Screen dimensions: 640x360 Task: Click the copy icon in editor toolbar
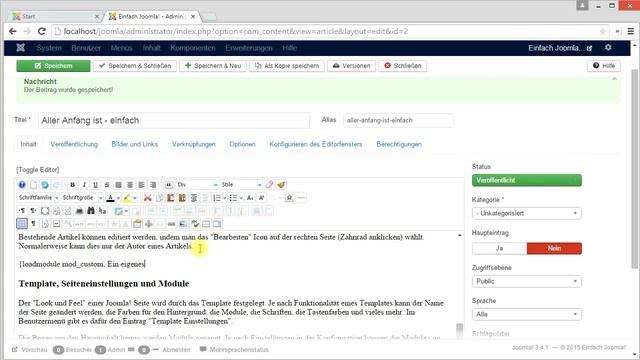click(x=159, y=198)
